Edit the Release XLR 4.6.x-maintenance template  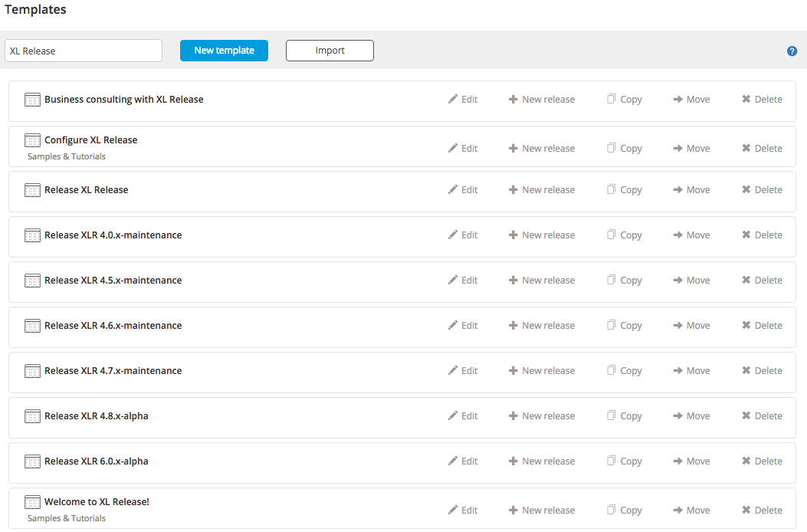[463, 326]
